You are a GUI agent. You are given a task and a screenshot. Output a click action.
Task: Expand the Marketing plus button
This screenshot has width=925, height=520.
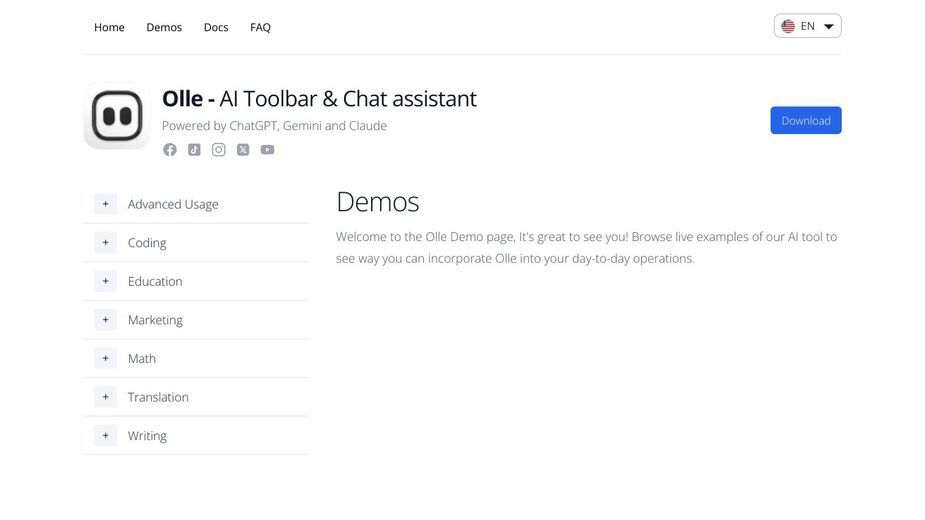[106, 320]
